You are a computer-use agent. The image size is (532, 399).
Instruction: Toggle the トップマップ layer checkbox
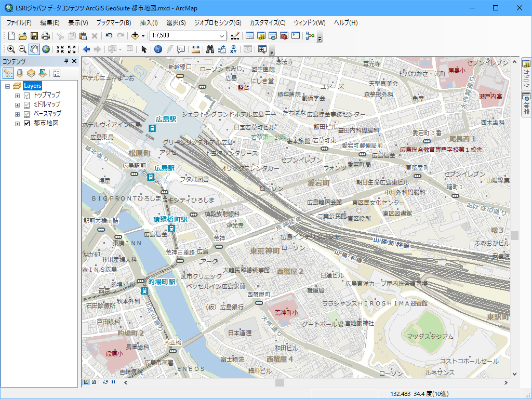(27, 96)
